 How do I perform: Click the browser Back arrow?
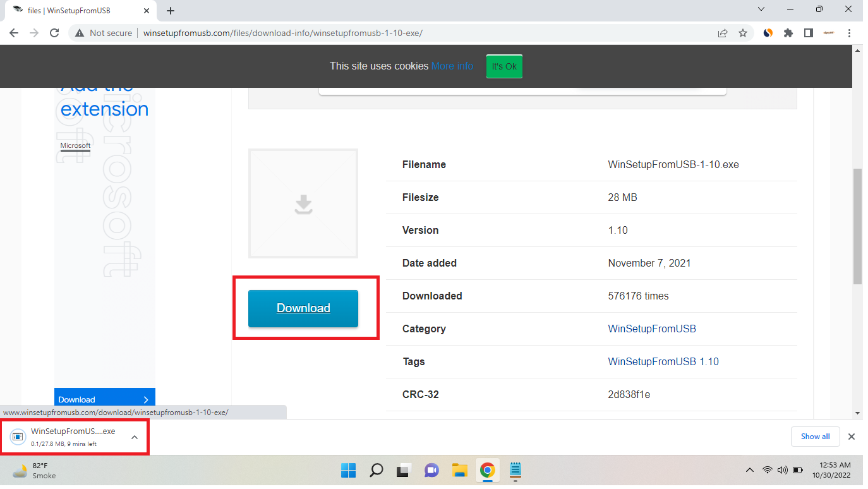click(14, 33)
